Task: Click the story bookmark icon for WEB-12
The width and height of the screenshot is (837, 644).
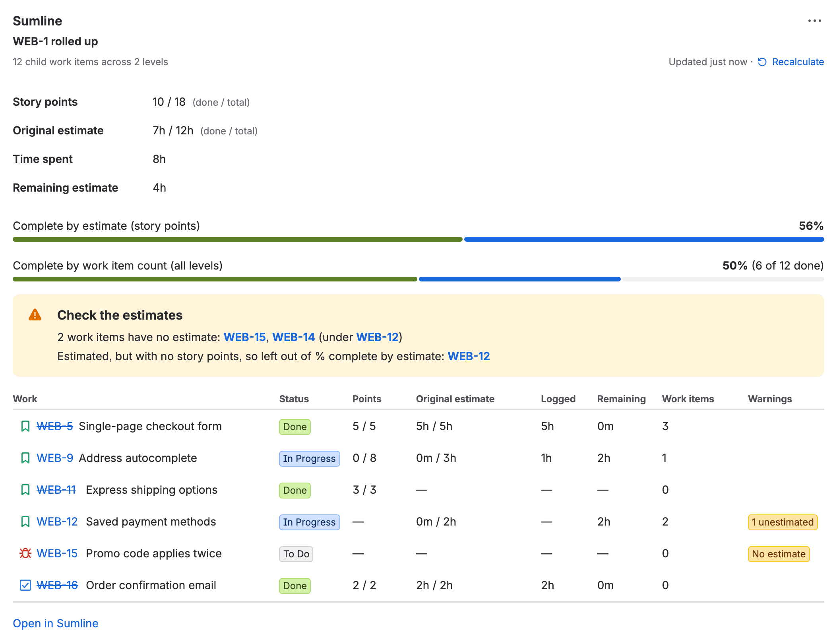Action: pos(25,522)
